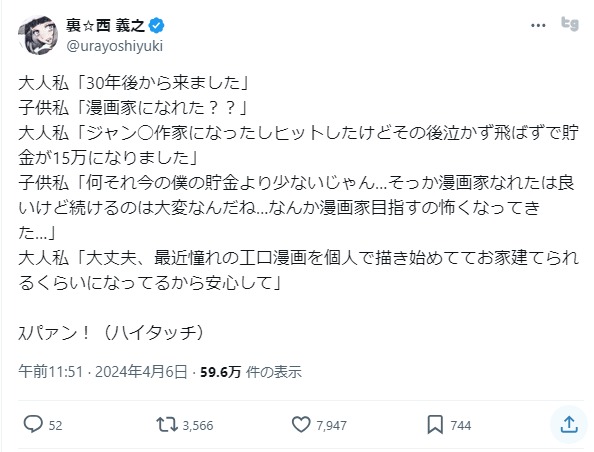Open the author's profile avatar

tap(38, 35)
